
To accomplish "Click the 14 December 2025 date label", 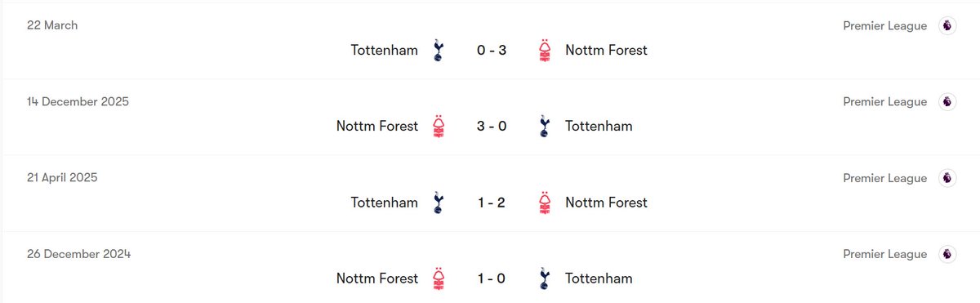I will tap(78, 102).
